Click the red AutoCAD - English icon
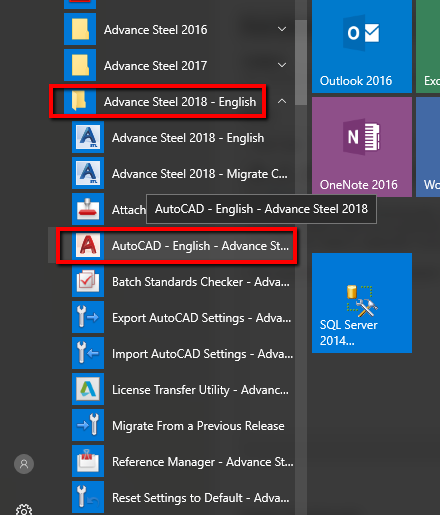Image resolution: width=440 pixels, height=515 pixels. point(88,245)
